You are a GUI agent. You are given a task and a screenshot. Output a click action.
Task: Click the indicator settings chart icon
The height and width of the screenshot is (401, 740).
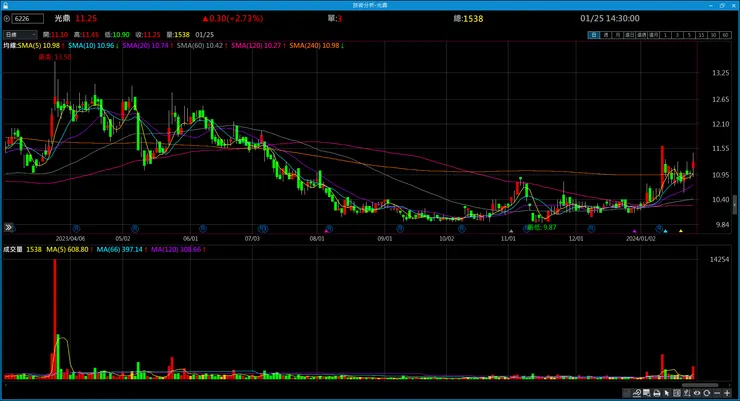click(687, 393)
